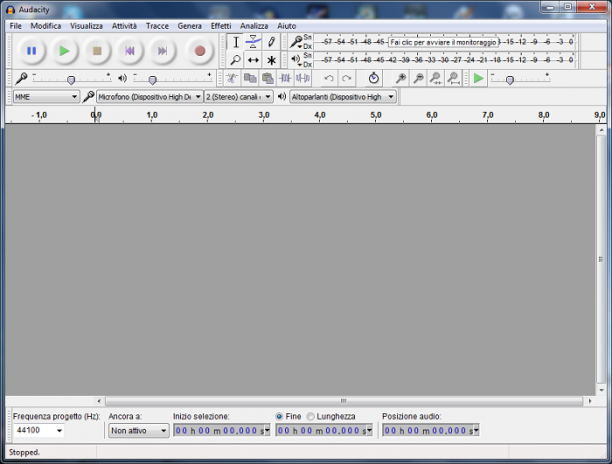Open the Analizza menu
Viewport: 612px width, 464px height.
point(254,26)
